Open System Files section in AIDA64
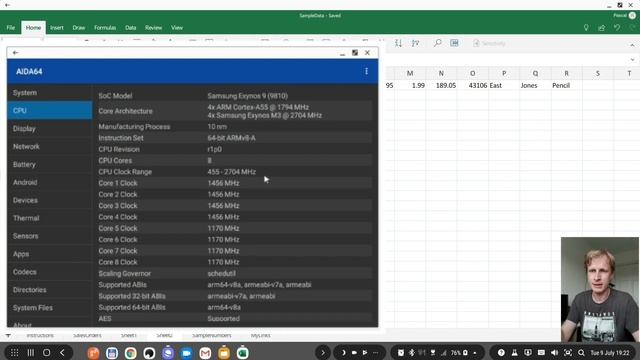This screenshot has width=640, height=360. 49,308
